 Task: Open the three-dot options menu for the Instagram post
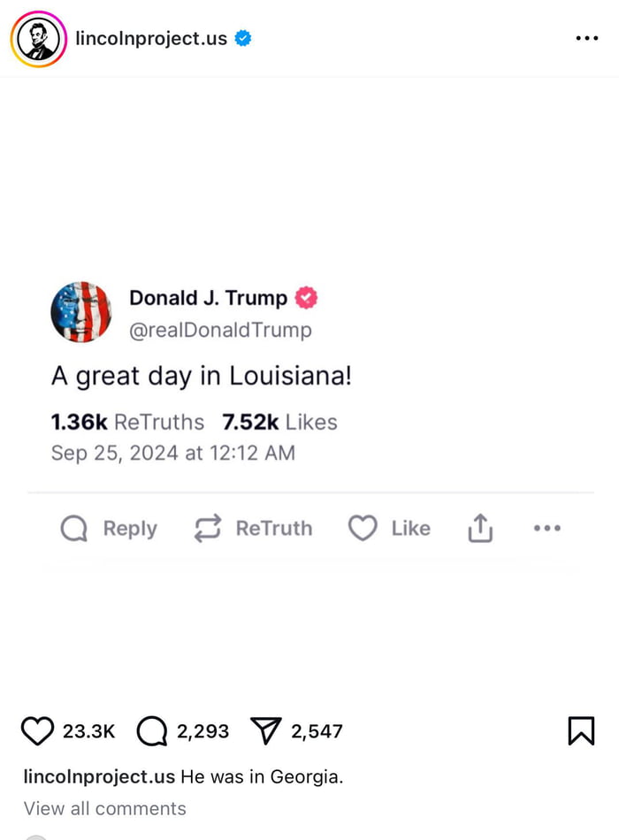(x=585, y=39)
